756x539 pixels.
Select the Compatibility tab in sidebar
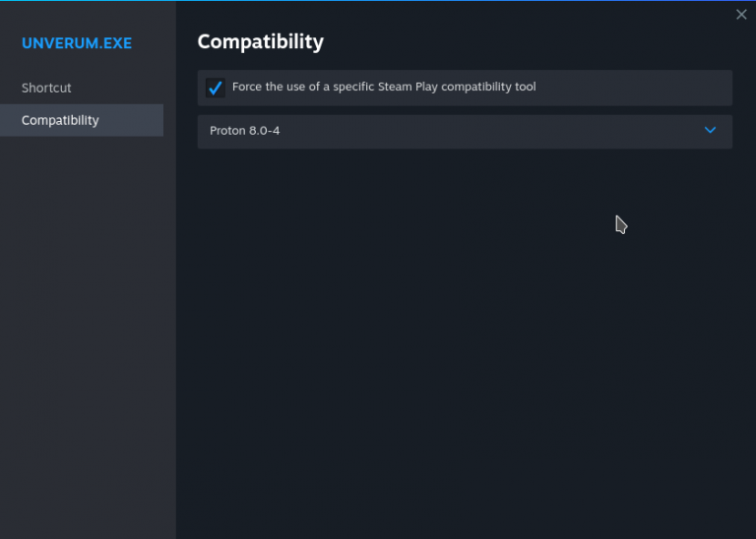pyautogui.click(x=60, y=120)
